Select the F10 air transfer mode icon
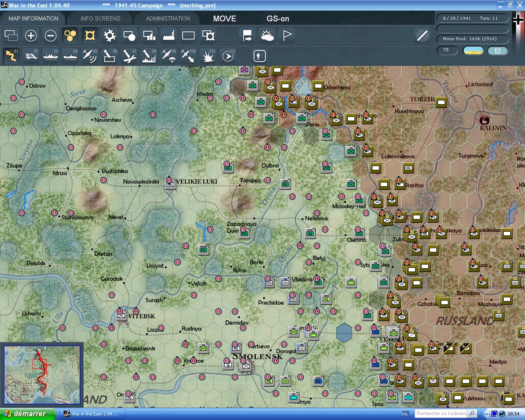 click(188, 56)
